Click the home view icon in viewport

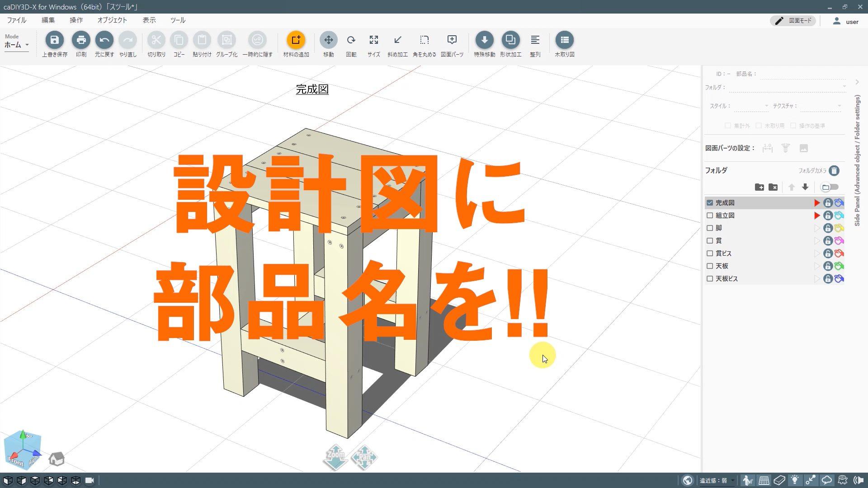coord(57,459)
